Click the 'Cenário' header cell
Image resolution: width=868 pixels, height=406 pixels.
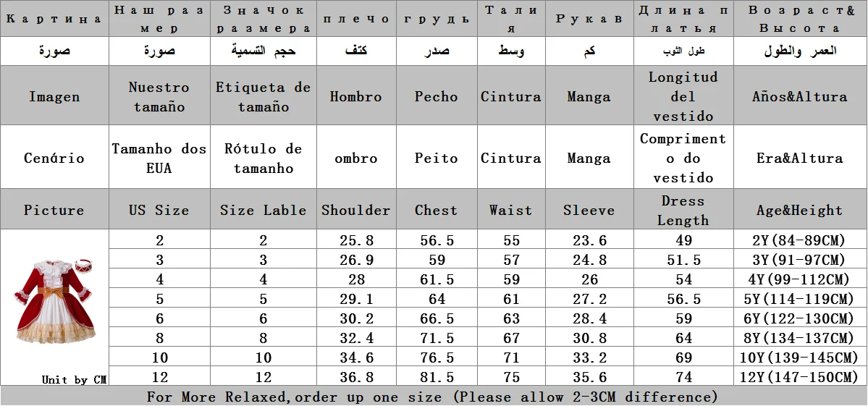click(x=54, y=158)
